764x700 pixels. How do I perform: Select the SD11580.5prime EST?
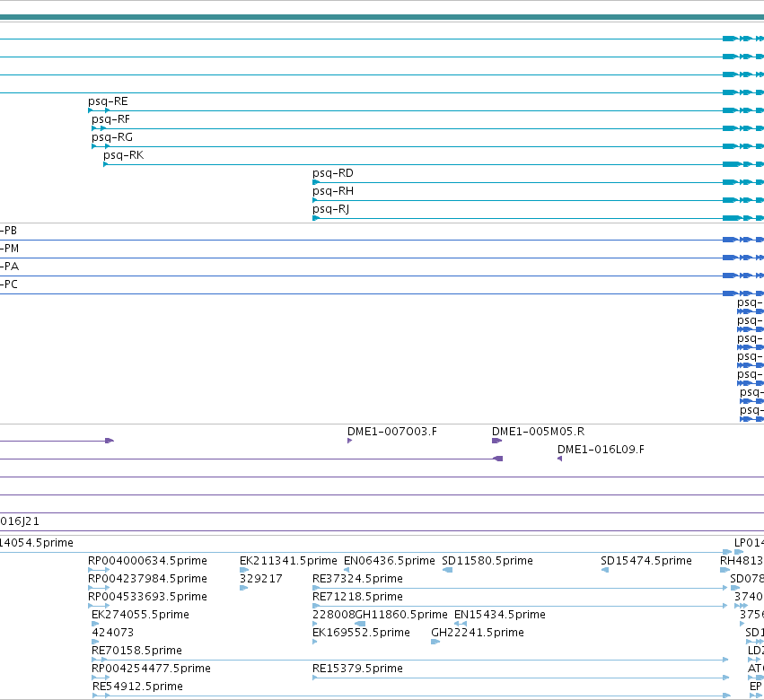[x=487, y=561]
